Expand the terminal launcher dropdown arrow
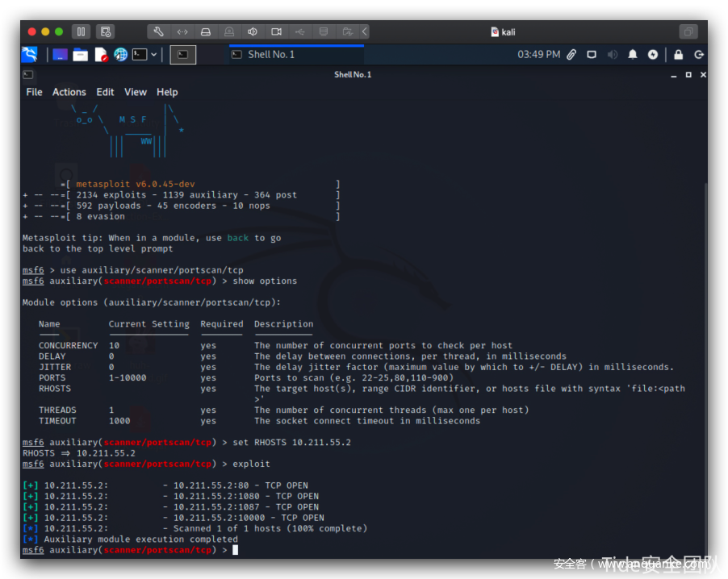Screen dimensions: 728x579 point(153,55)
